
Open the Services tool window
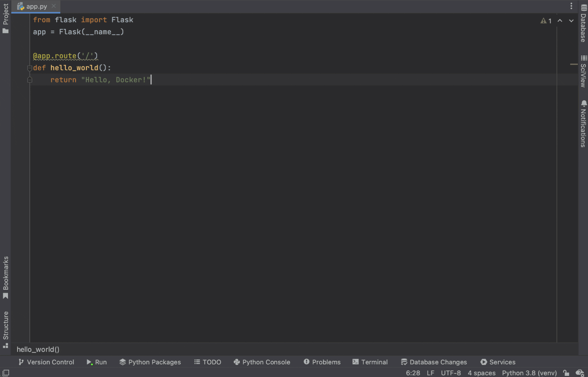tap(498, 362)
